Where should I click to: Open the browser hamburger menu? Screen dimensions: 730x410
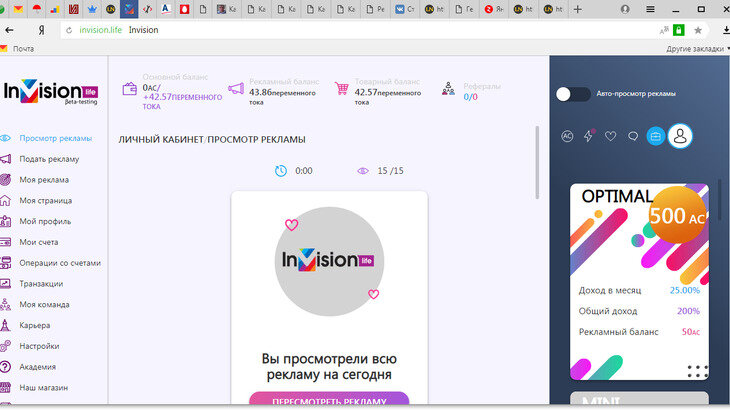650,9
